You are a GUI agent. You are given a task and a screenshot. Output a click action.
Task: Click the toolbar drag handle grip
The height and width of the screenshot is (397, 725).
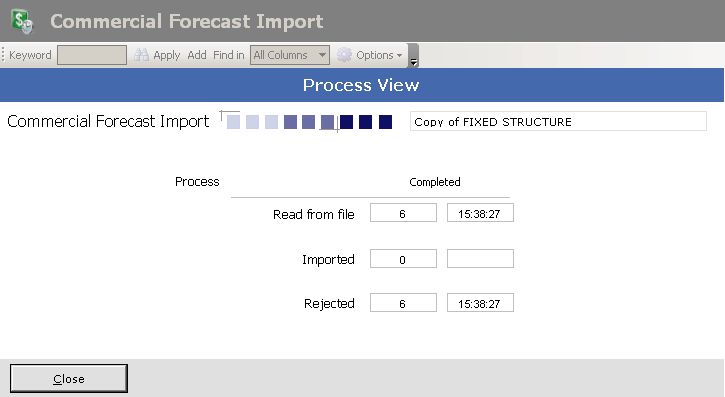[x=3, y=55]
